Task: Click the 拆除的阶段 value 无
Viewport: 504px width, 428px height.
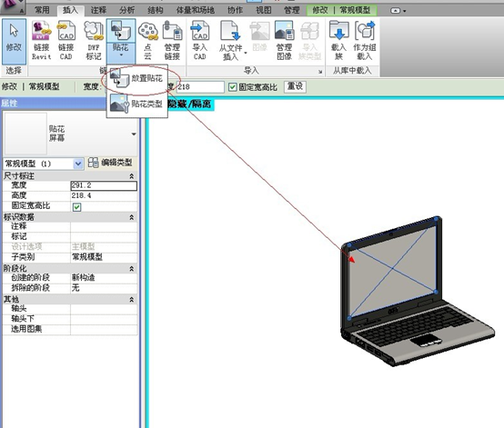Action: pyautogui.click(x=104, y=288)
